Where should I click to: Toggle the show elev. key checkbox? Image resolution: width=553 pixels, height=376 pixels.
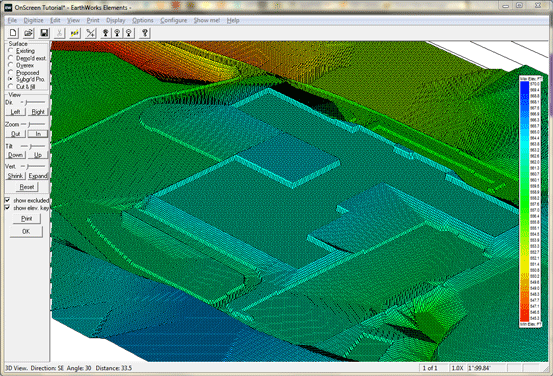coord(7,208)
